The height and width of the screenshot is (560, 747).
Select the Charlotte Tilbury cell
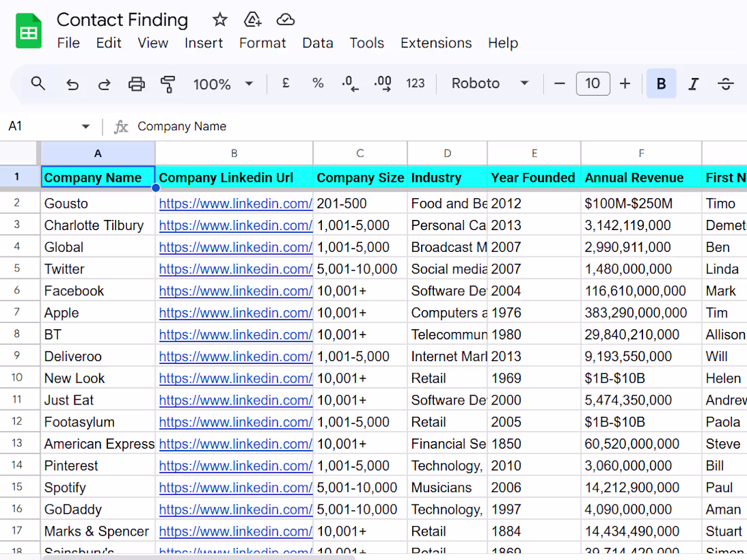[x=98, y=225]
